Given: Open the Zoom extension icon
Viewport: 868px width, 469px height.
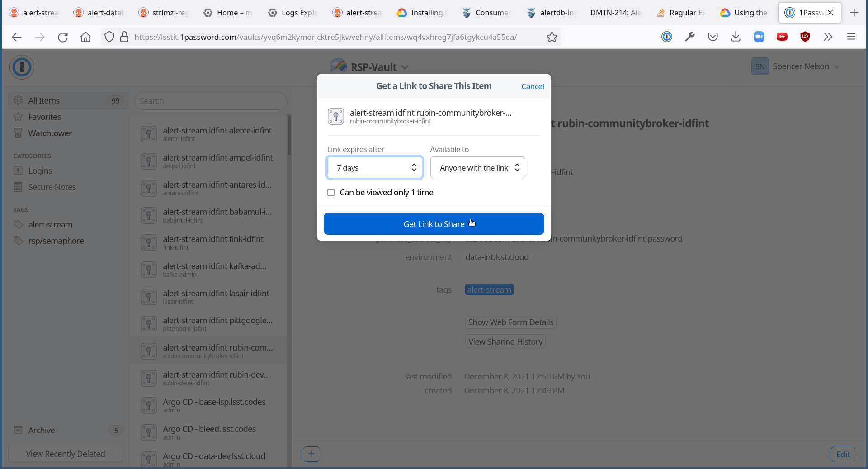Looking at the screenshot, I should click(759, 37).
